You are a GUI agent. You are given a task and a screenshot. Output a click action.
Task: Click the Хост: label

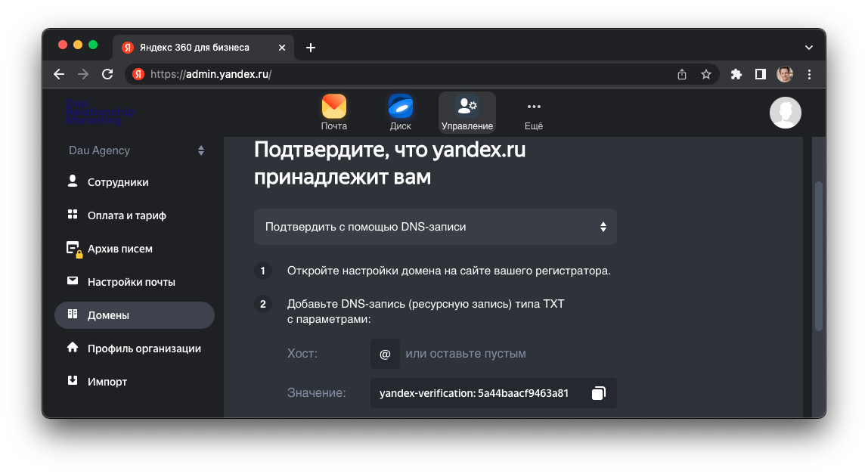302,354
